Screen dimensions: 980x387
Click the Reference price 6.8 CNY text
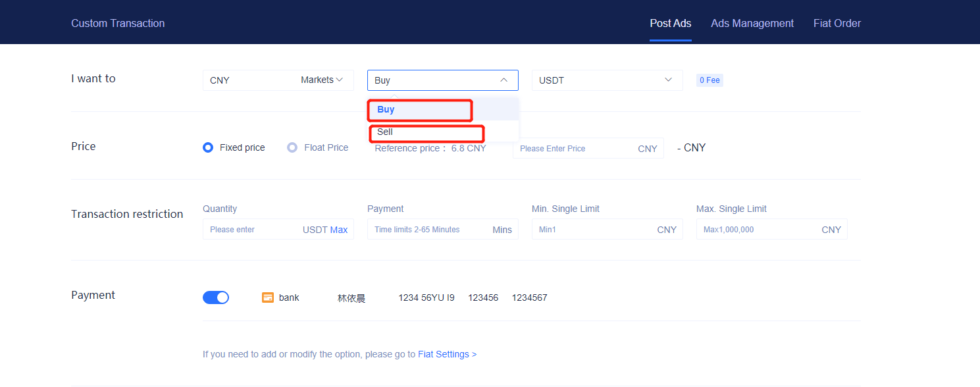(x=430, y=149)
